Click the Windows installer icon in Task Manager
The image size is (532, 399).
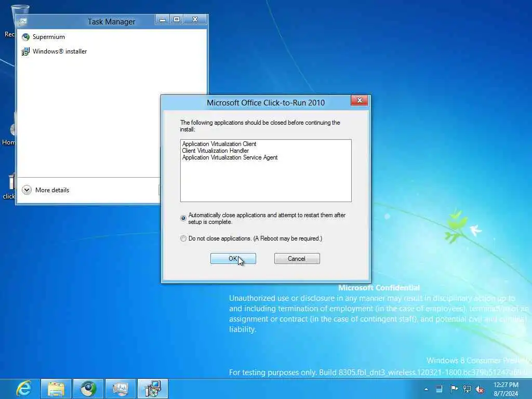[25, 51]
